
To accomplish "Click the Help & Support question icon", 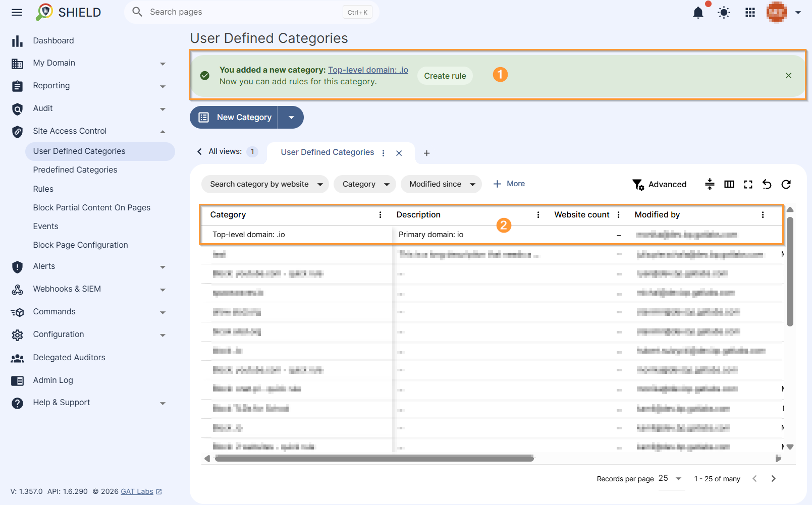I will (x=18, y=403).
